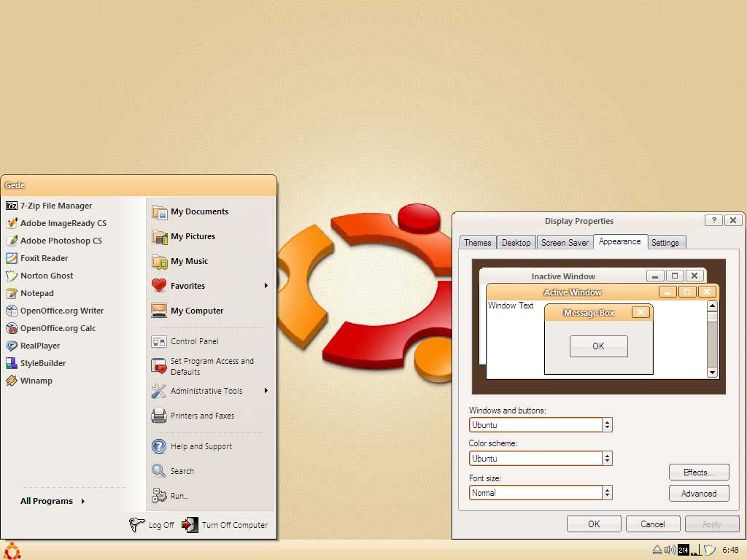Viewport: 747px width, 560px height.
Task: Open Notepad icon in Start menu
Action: 12,293
